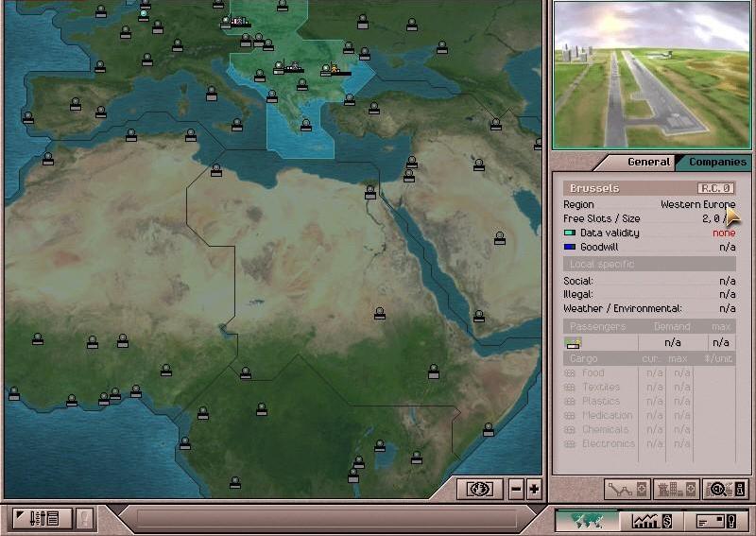Click the empty message bar at bottom
The width and height of the screenshot is (756, 536).
pos(326,518)
